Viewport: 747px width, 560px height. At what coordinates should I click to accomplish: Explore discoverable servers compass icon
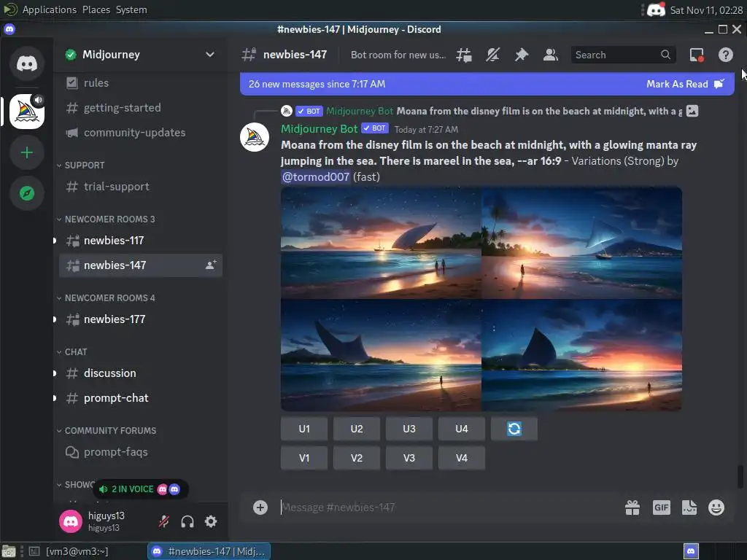pyautogui.click(x=27, y=193)
